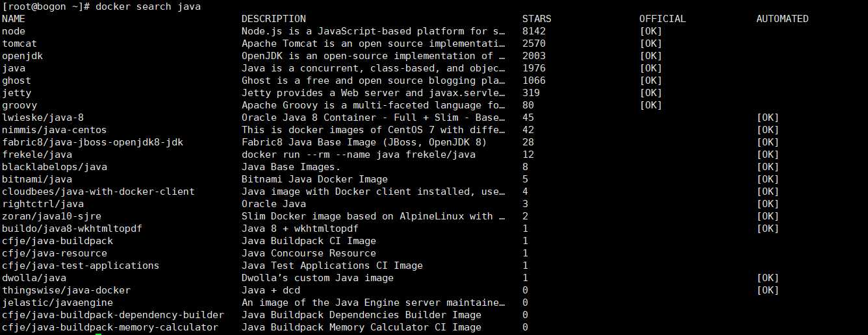Viewport: 868px width, 335px height.
Task: Click the jetty star count 319
Action: (531, 93)
